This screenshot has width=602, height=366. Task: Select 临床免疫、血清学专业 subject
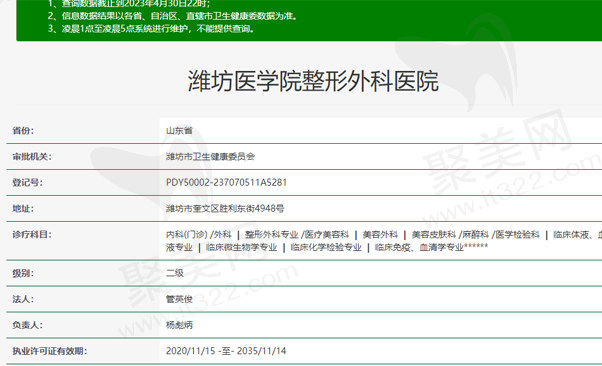[419, 247]
